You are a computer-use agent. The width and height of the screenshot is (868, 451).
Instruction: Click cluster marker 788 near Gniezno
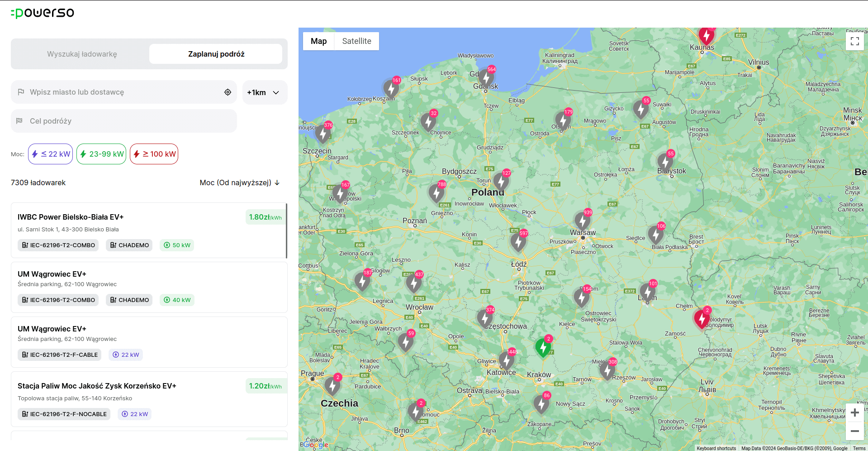[436, 192]
